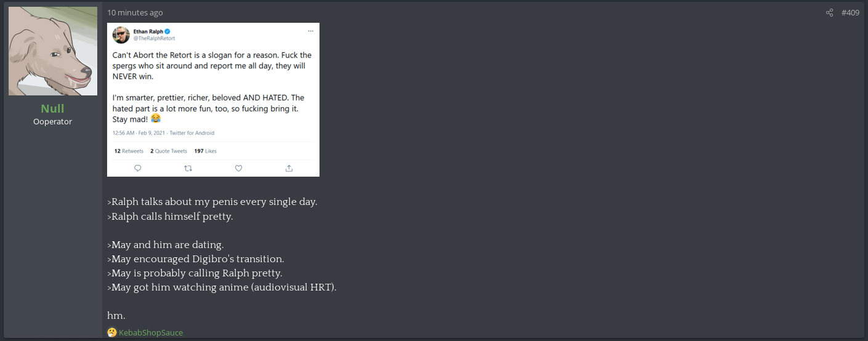The image size is (868, 341).
Task: Click the "197 Likes" count
Action: [205, 151]
